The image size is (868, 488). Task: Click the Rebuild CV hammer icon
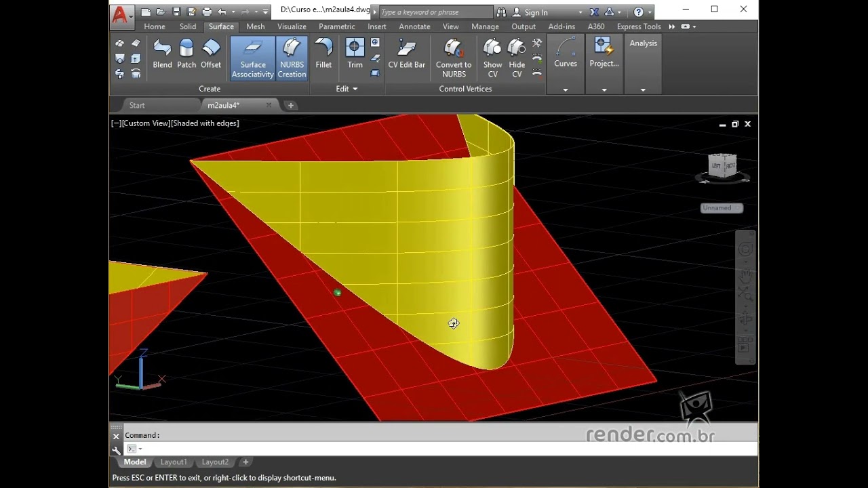pos(537,43)
